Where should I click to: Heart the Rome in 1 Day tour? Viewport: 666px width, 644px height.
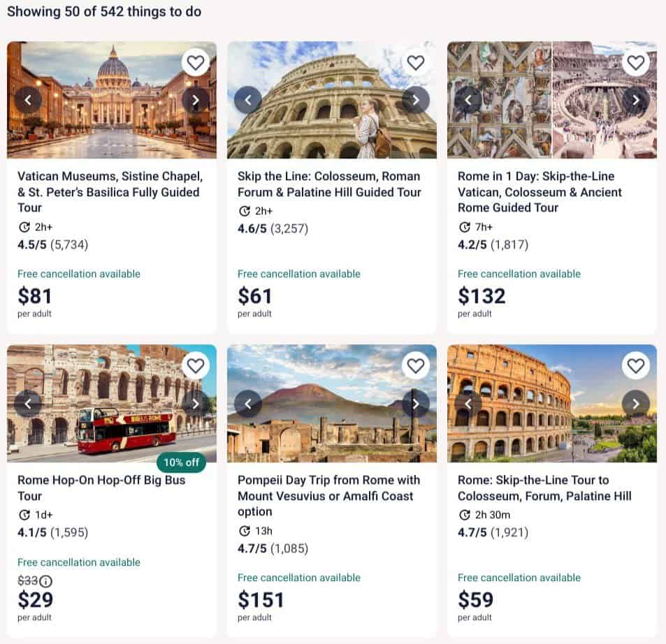click(x=635, y=63)
